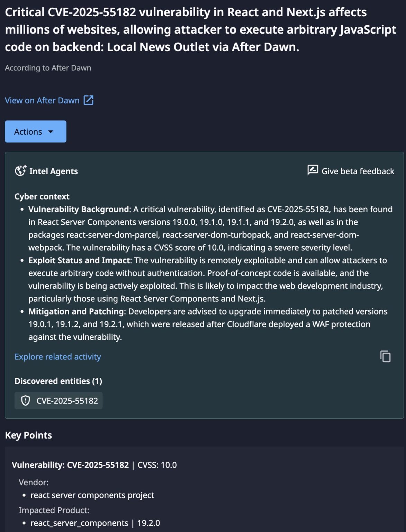Click the vendor entry react server components project
Viewport: 406px width, 532px height.
click(x=92, y=495)
